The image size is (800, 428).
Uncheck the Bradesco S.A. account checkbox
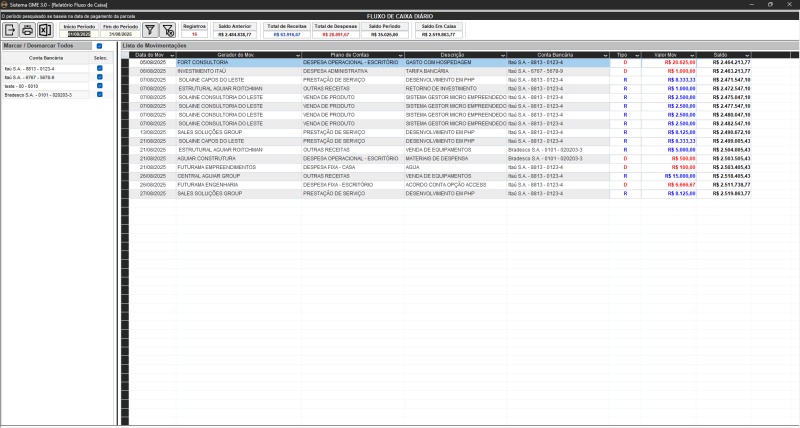pos(99,95)
